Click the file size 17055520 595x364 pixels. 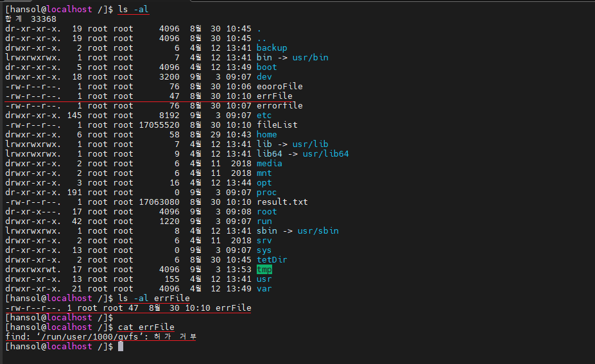(159, 125)
